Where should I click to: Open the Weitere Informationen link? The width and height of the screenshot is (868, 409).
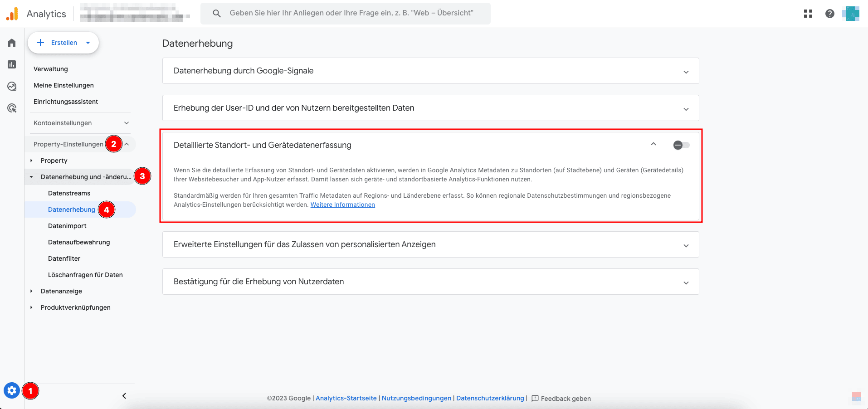point(342,205)
